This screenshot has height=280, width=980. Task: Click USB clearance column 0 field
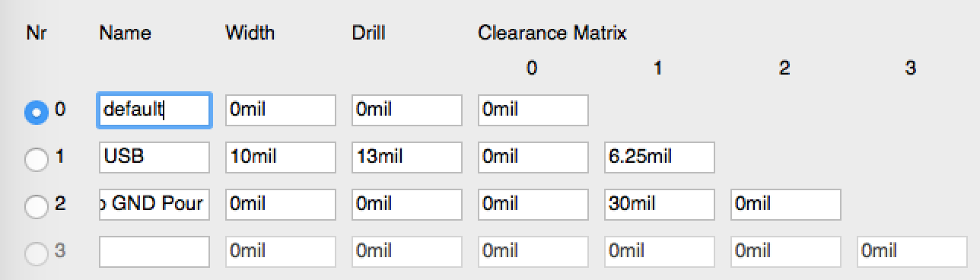(533, 157)
